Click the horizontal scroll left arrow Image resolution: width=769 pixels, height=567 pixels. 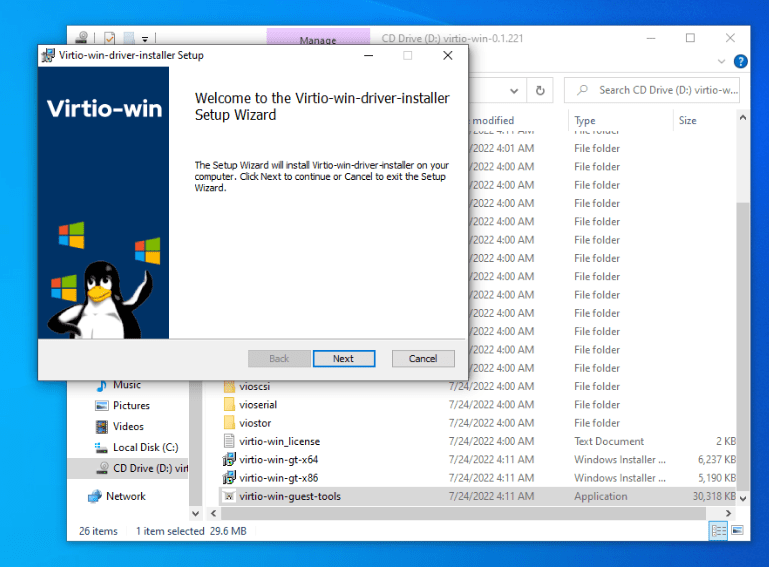click(x=213, y=514)
